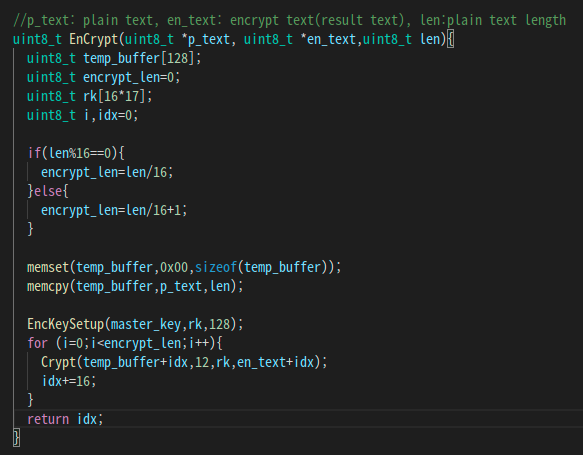Click the EncKeySetup call
Screen dimensions: 583x455
coord(135,324)
